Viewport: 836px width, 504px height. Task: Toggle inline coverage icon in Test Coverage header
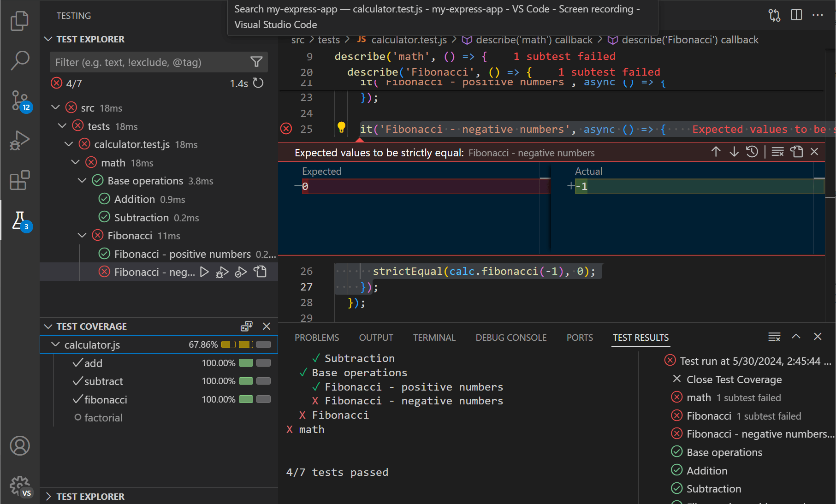point(247,326)
